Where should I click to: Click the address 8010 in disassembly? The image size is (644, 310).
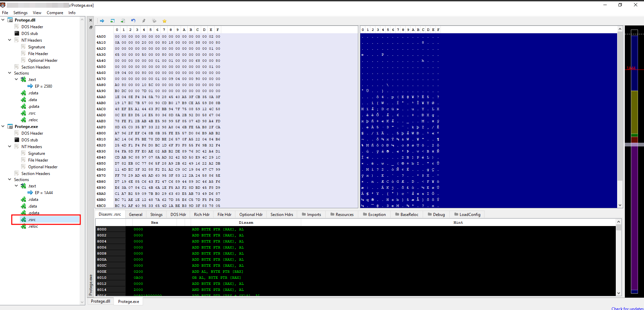[x=102, y=278]
